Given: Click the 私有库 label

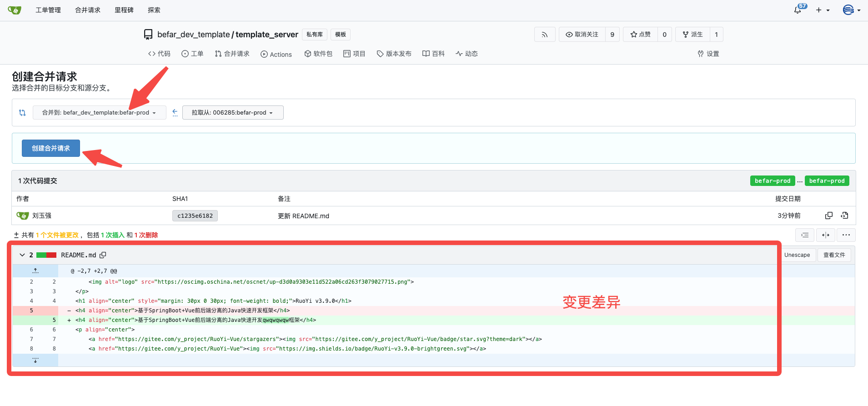Looking at the screenshot, I should (315, 35).
